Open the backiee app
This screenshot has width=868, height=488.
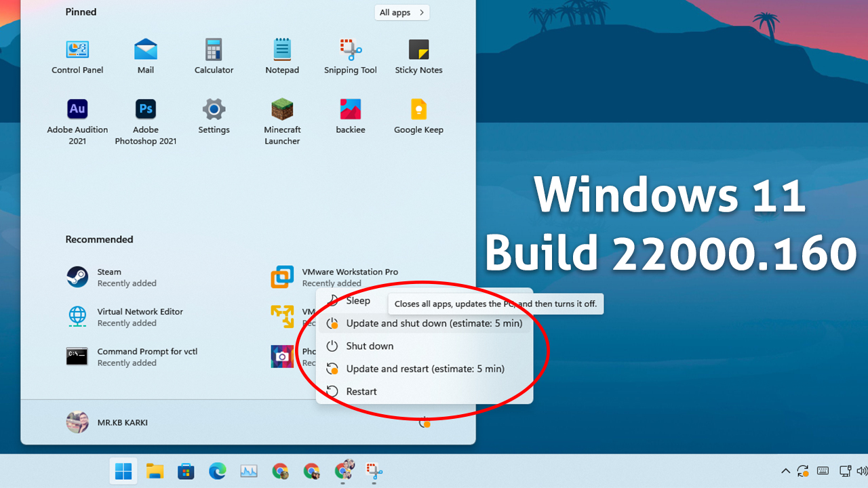(x=351, y=116)
